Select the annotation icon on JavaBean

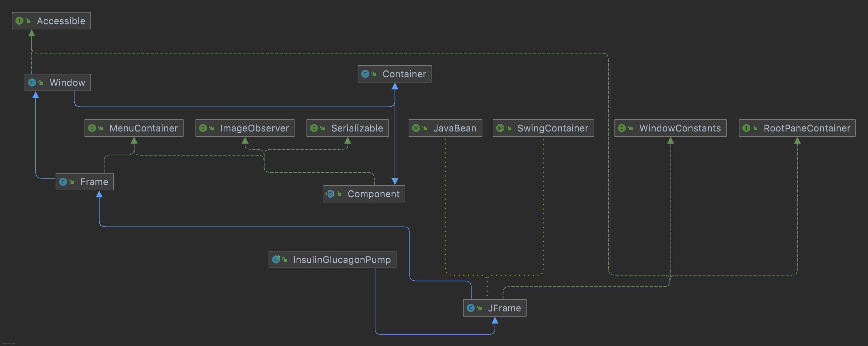(416, 128)
